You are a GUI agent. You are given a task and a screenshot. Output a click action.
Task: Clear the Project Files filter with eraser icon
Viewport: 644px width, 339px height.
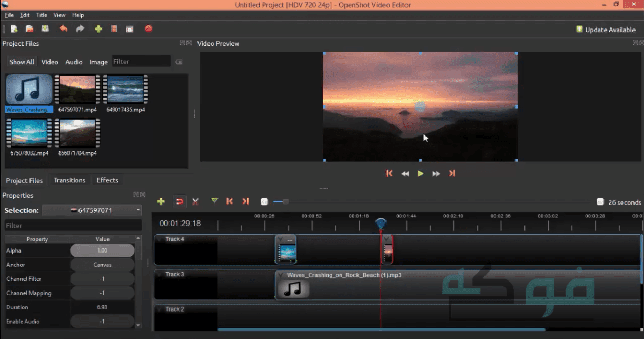[x=179, y=62]
